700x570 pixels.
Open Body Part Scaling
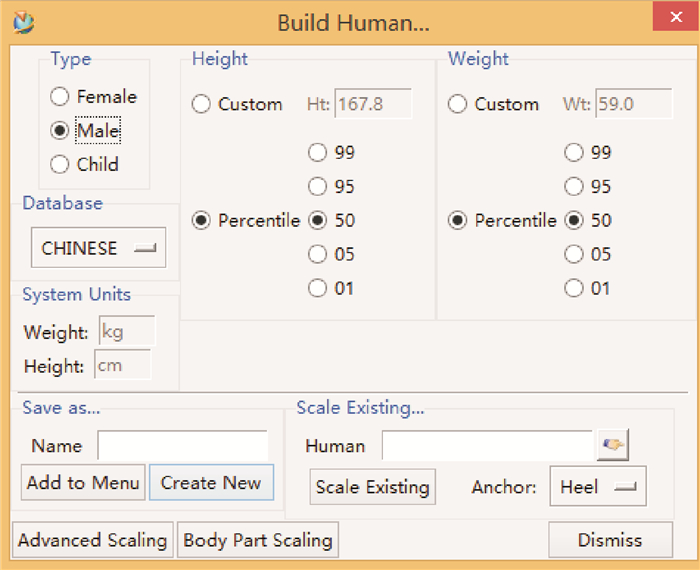coord(258,540)
